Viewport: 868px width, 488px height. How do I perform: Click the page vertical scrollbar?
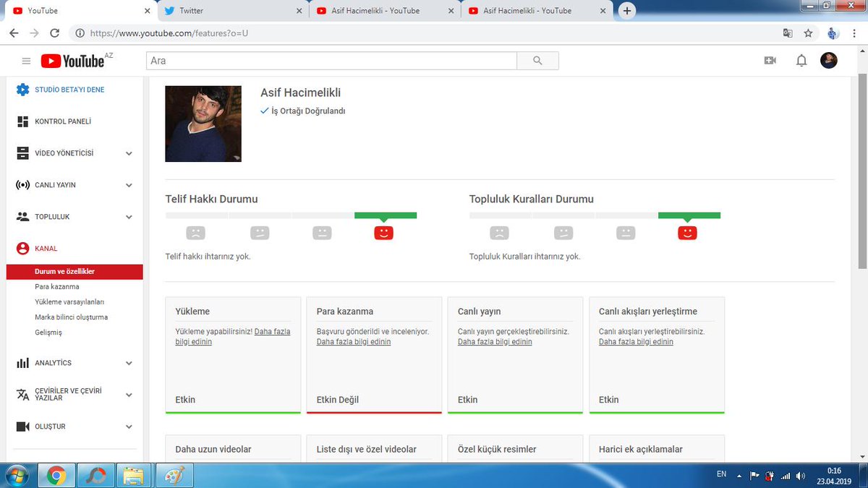(x=862, y=171)
